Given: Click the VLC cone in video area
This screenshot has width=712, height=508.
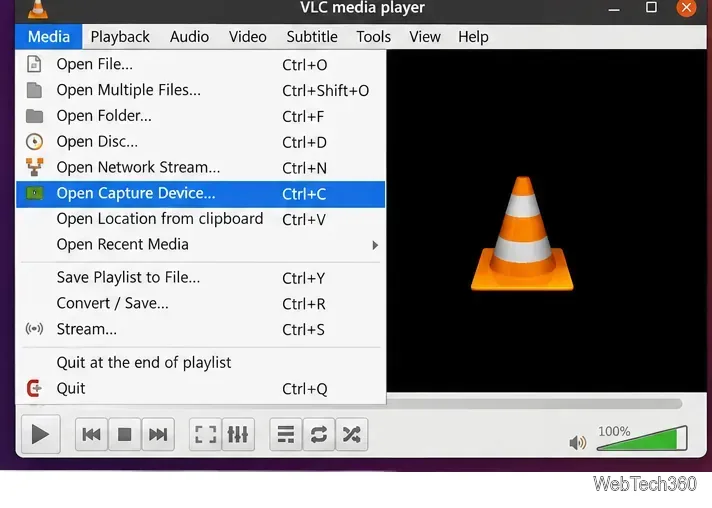Looking at the screenshot, I should tap(522, 234).
